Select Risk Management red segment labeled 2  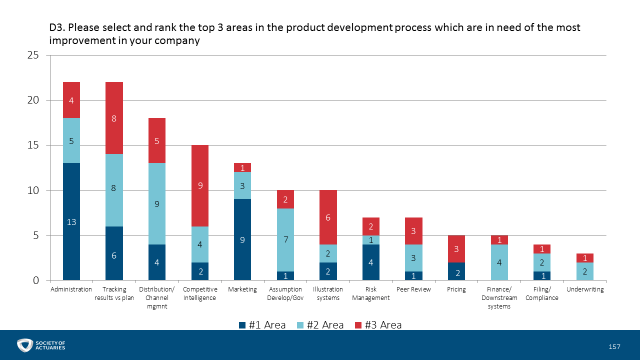coord(371,227)
